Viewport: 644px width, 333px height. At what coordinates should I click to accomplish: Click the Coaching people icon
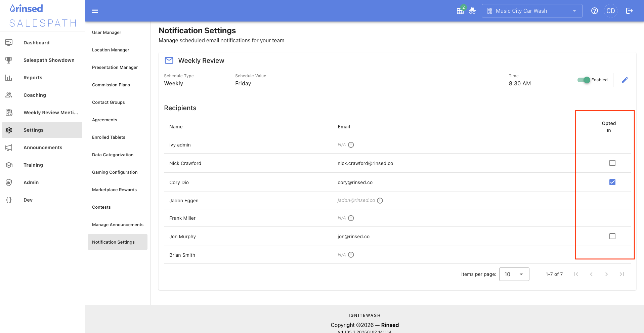point(9,95)
